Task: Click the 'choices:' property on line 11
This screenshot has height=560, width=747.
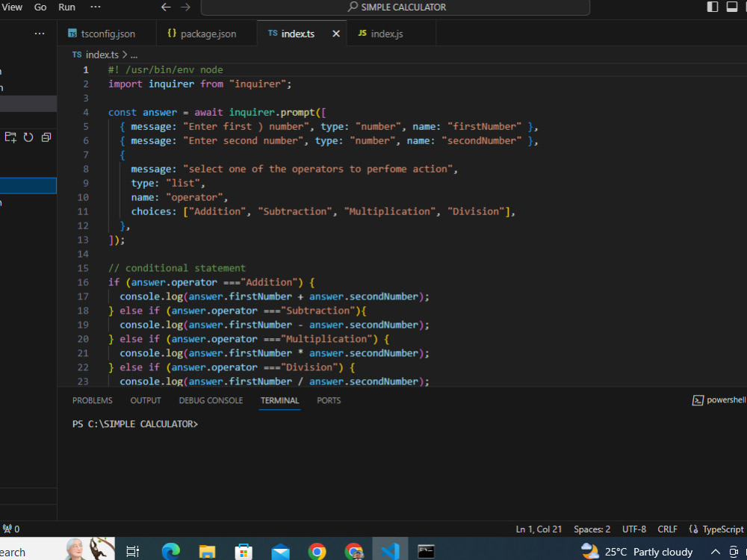Action: (x=154, y=211)
